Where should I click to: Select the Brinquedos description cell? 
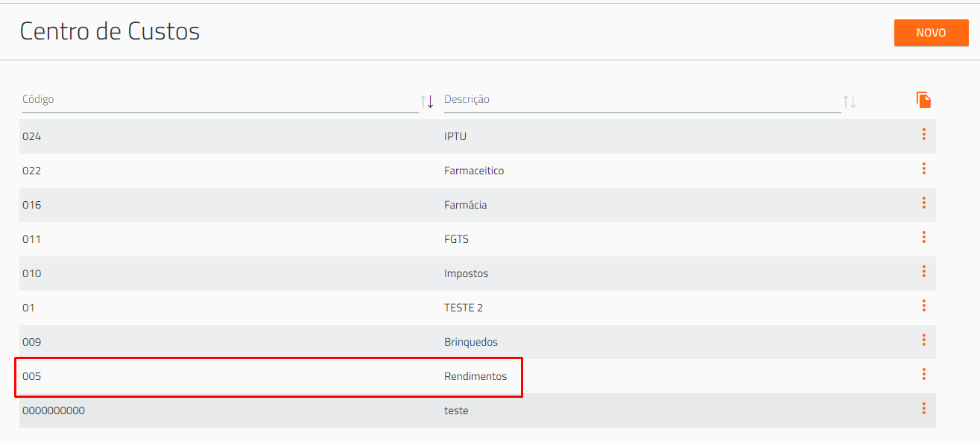click(x=471, y=342)
